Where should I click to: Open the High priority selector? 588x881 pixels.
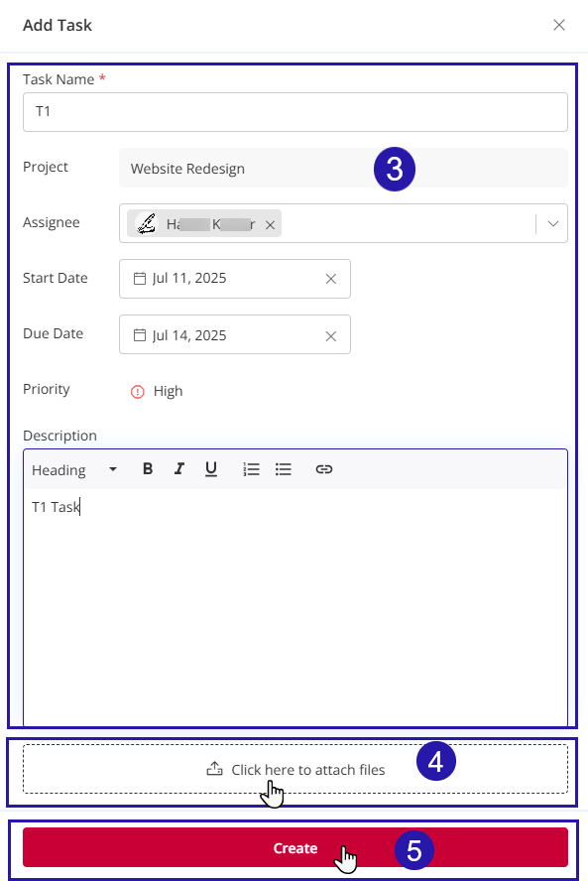(x=157, y=391)
